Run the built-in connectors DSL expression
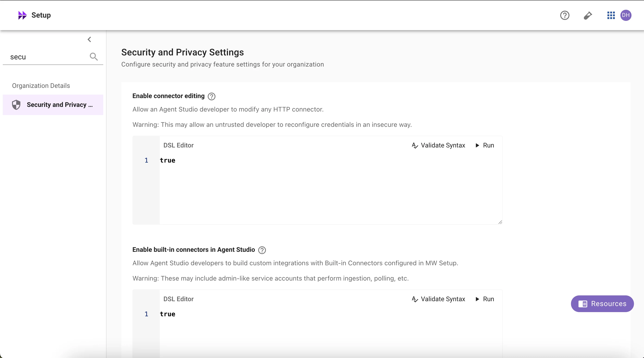 485,299
